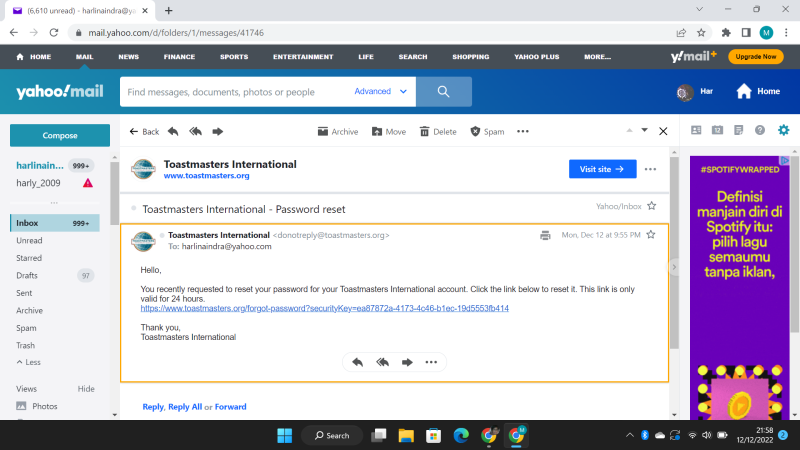Hide the Views section
This screenshot has height=450, width=800.
click(x=86, y=389)
